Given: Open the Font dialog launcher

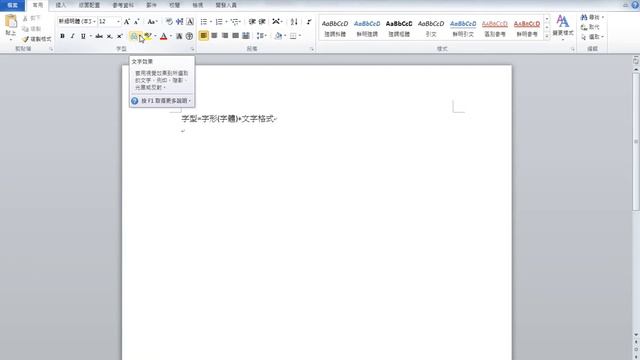Looking at the screenshot, I should tap(192, 49).
